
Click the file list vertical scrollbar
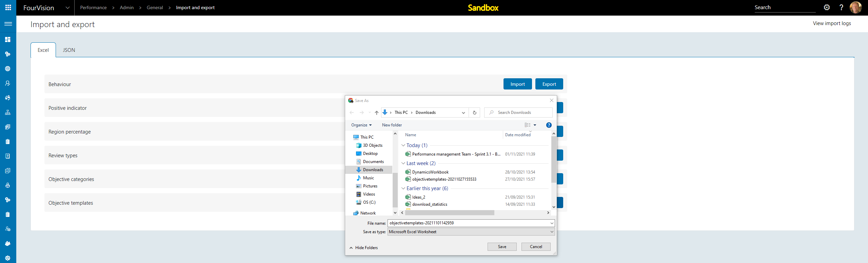click(x=554, y=159)
